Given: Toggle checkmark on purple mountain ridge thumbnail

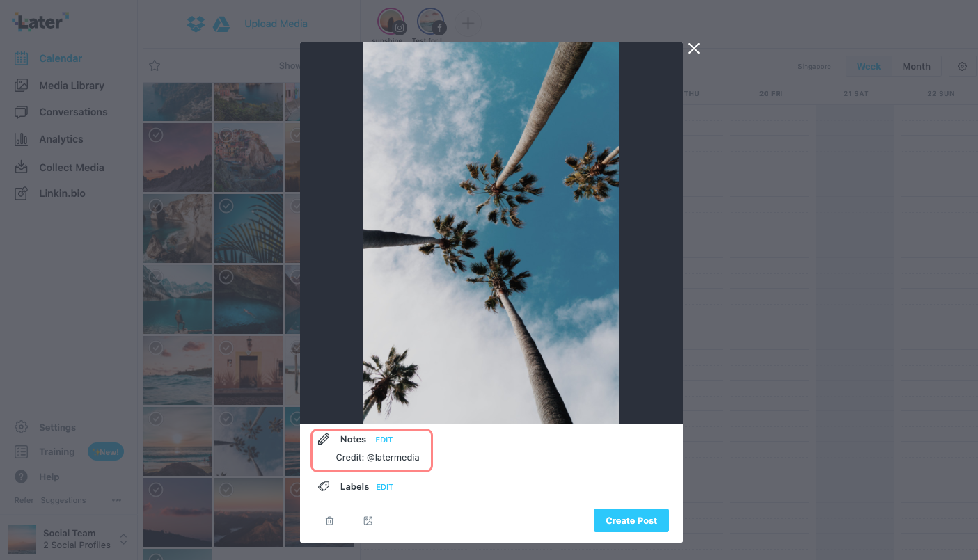Looking at the screenshot, I should point(157,135).
